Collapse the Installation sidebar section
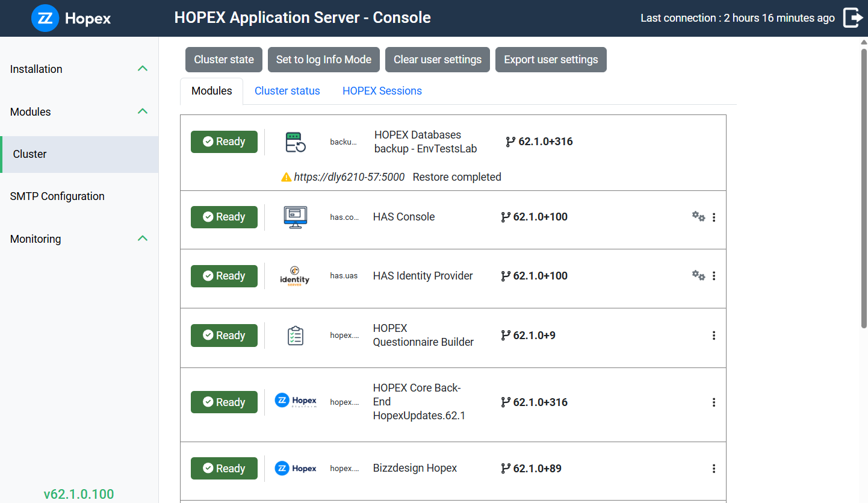Viewport: 868px width, 503px height. tap(143, 69)
